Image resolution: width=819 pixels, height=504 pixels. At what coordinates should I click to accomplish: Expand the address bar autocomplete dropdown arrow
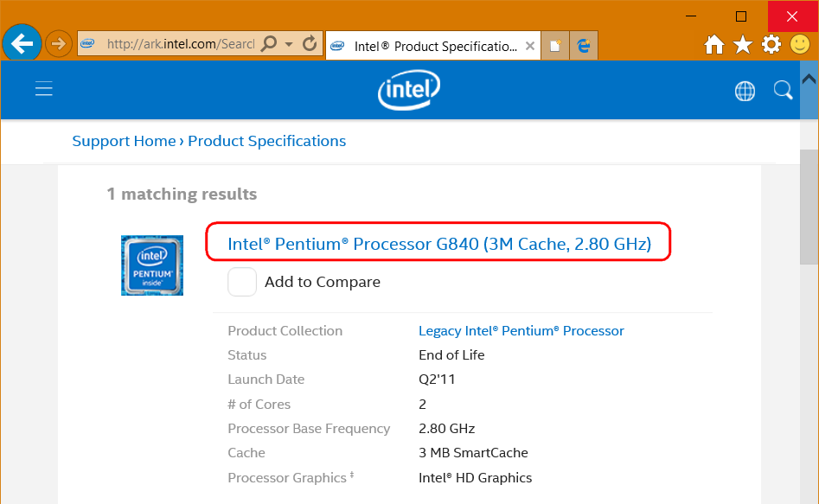pyautogui.click(x=289, y=44)
